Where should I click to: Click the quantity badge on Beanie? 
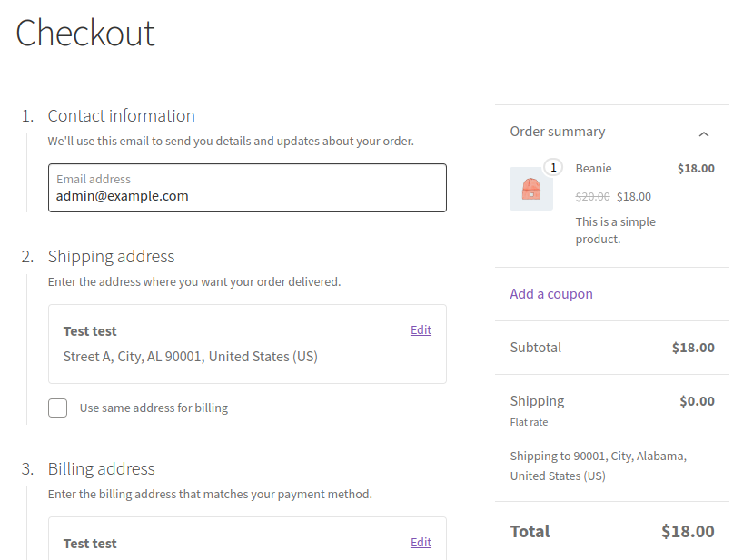coord(553,168)
